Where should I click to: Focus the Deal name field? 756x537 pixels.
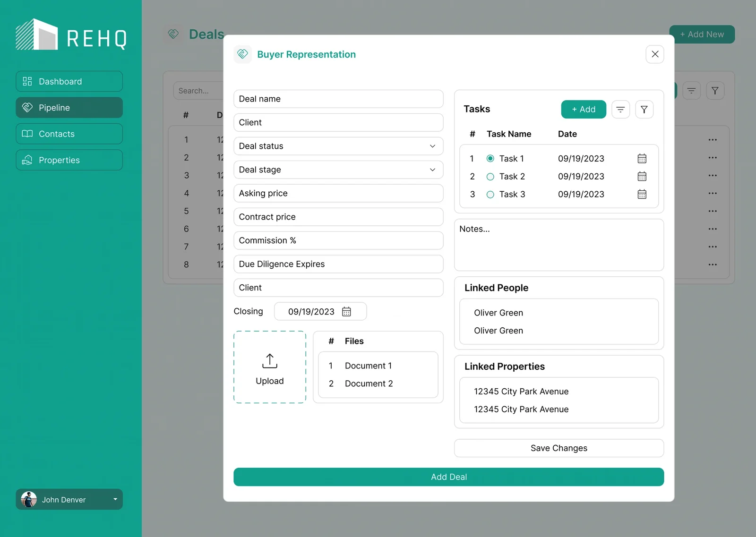click(338, 99)
